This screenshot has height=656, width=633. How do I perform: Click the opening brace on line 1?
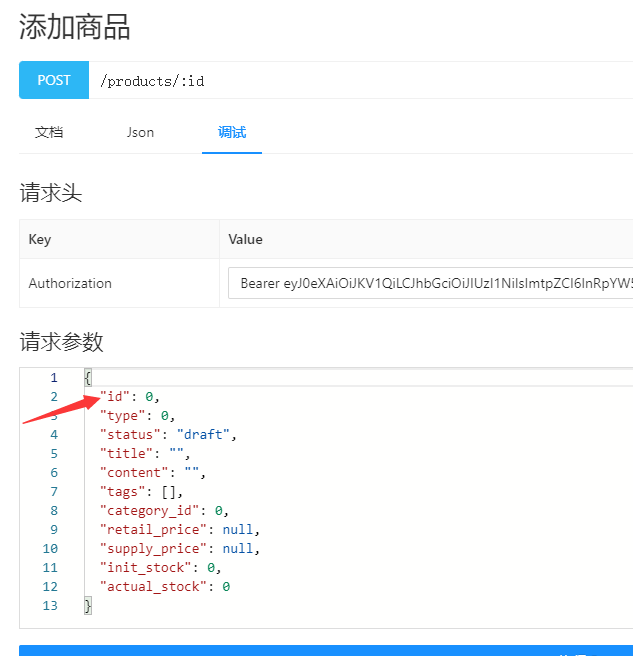(88, 377)
